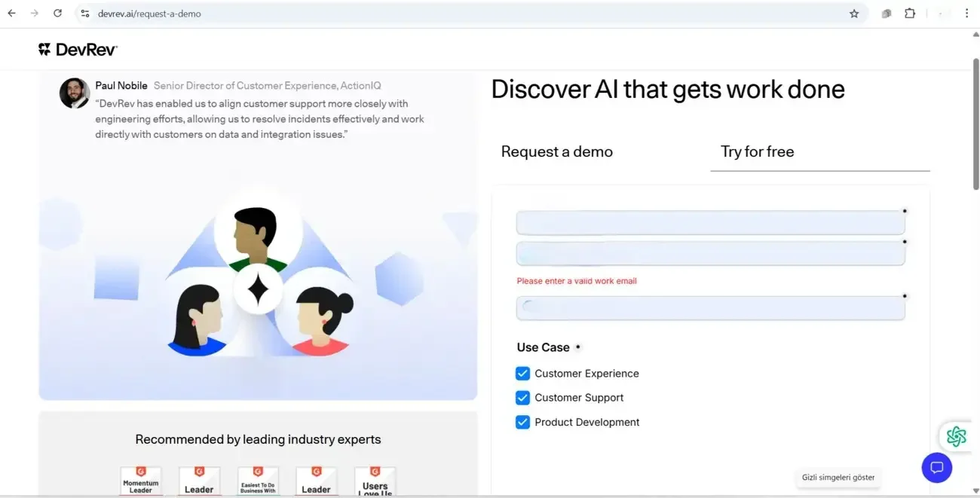
Task: Go back using the browser back arrow
Action: click(x=12, y=14)
